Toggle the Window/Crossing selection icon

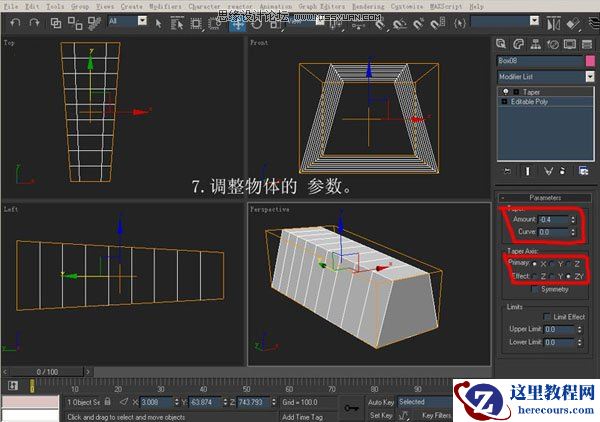[x=215, y=23]
